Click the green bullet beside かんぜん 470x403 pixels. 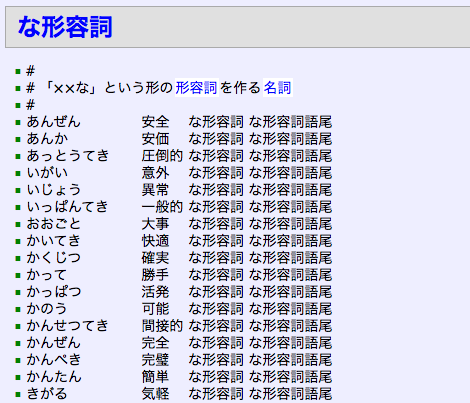coord(18,343)
